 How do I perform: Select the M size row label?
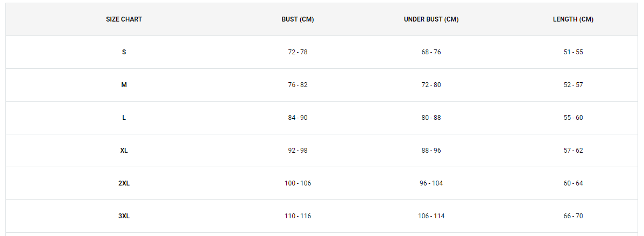coord(124,85)
